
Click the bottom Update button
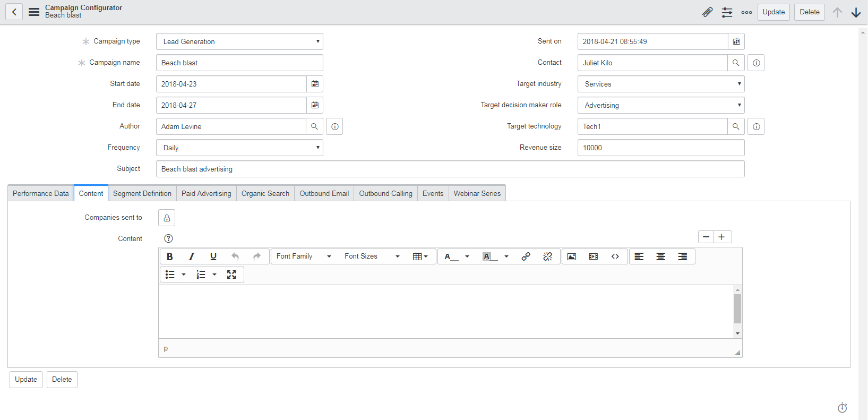[x=26, y=380]
